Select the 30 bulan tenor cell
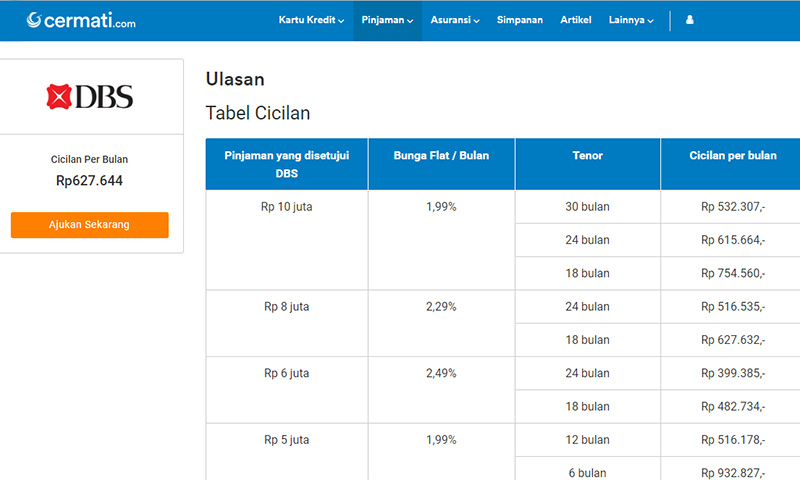This screenshot has width=800, height=480. click(588, 207)
